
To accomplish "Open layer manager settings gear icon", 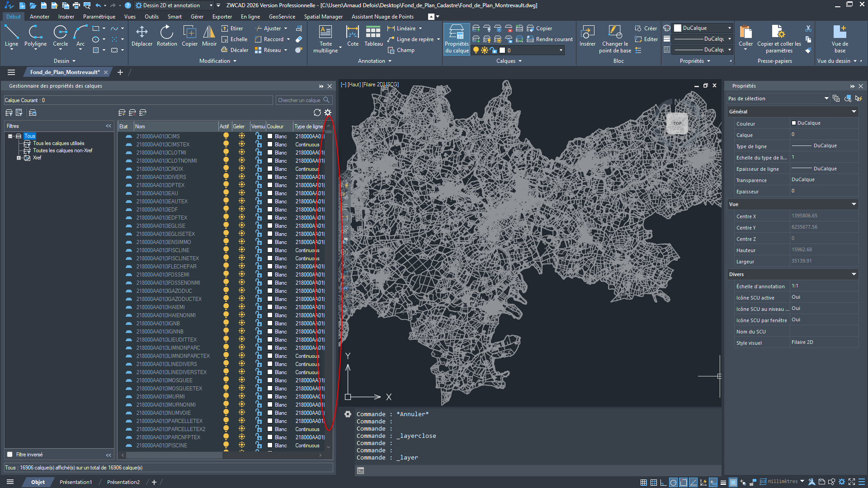I will tap(328, 113).
